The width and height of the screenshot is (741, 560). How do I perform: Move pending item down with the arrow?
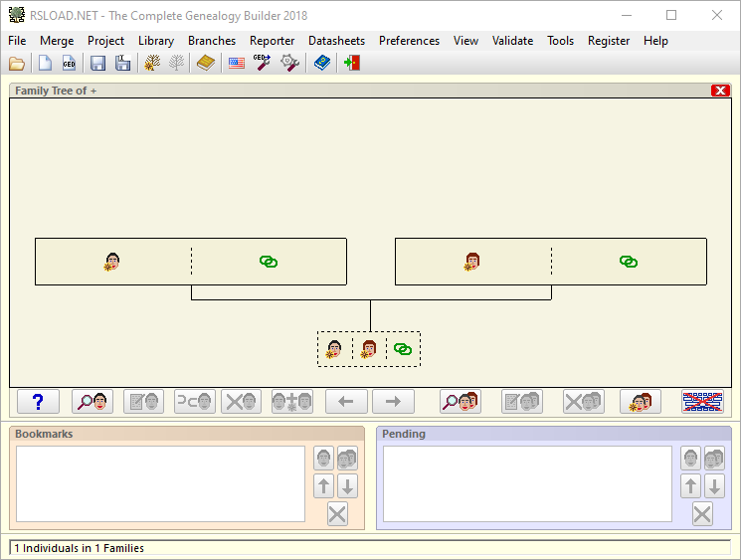click(x=714, y=486)
